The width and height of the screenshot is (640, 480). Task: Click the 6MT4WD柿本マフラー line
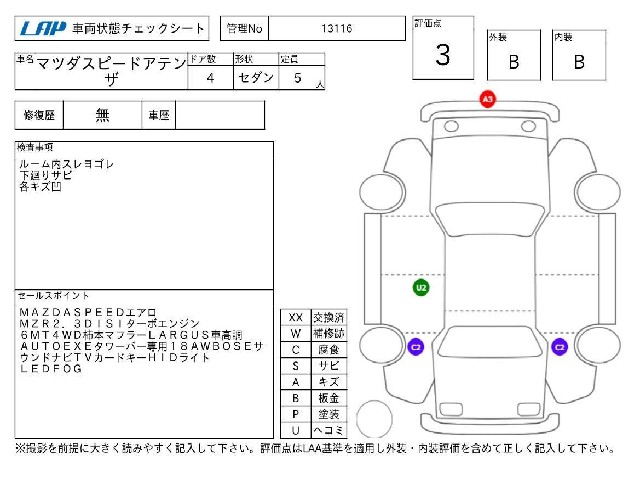click(131, 336)
